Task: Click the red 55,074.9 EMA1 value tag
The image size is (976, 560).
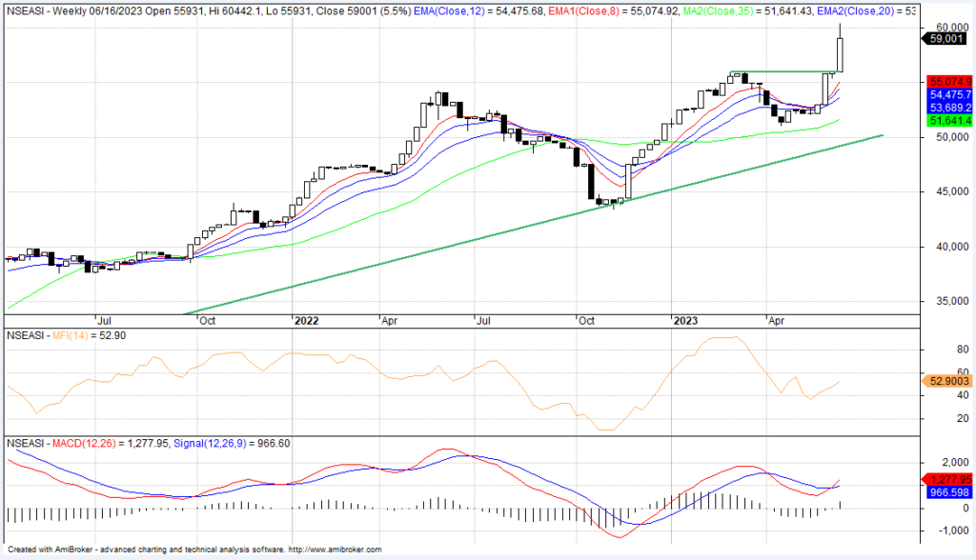Action: [x=948, y=82]
